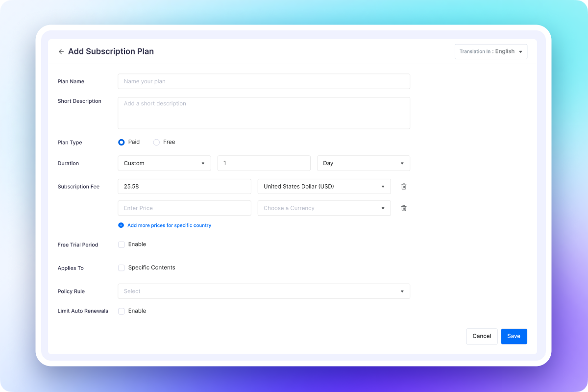Check the Specific Contents box
This screenshot has height=392, width=588.
122,268
